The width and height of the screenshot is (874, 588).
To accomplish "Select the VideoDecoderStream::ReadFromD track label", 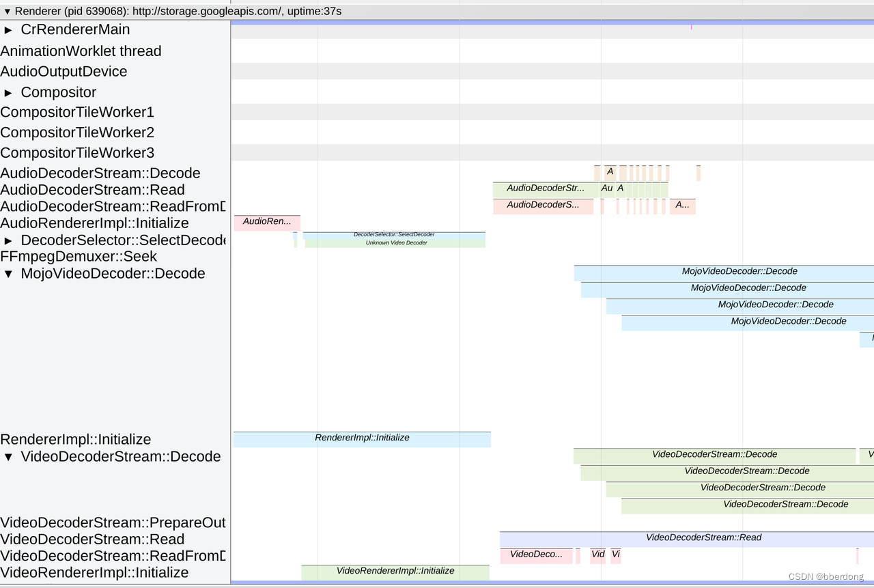I will [113, 556].
